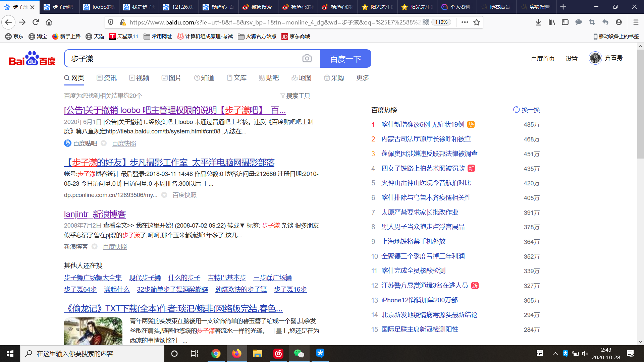Expand the 更多 search categories
This screenshot has height=362, width=644.
(x=362, y=78)
